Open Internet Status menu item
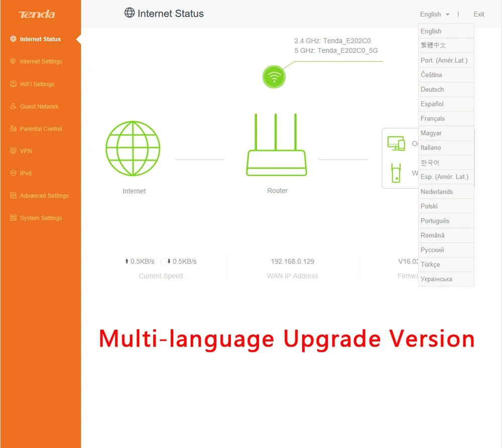Screen dimensions: 502x448 [x=40, y=39]
